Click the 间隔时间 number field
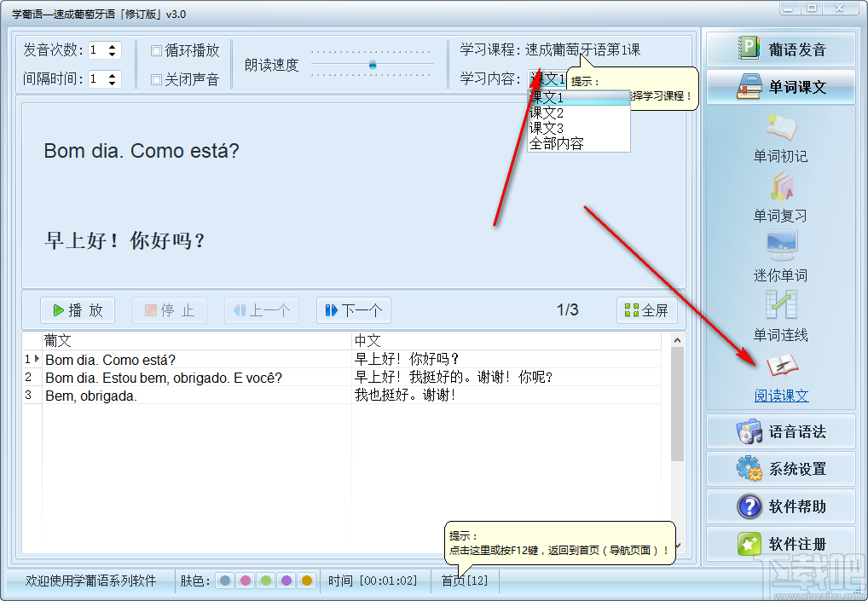The image size is (868, 601). pyautogui.click(x=97, y=79)
